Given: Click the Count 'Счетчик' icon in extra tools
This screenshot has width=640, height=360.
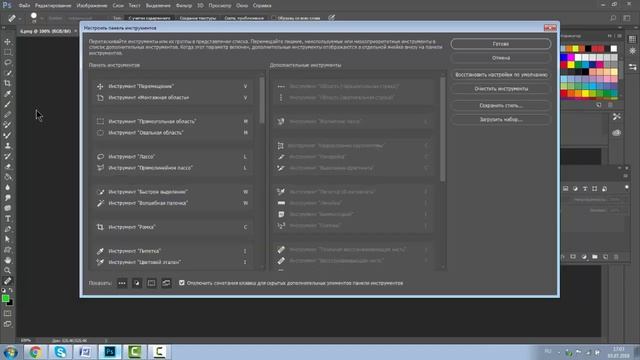Looking at the screenshot, I should [281, 225].
